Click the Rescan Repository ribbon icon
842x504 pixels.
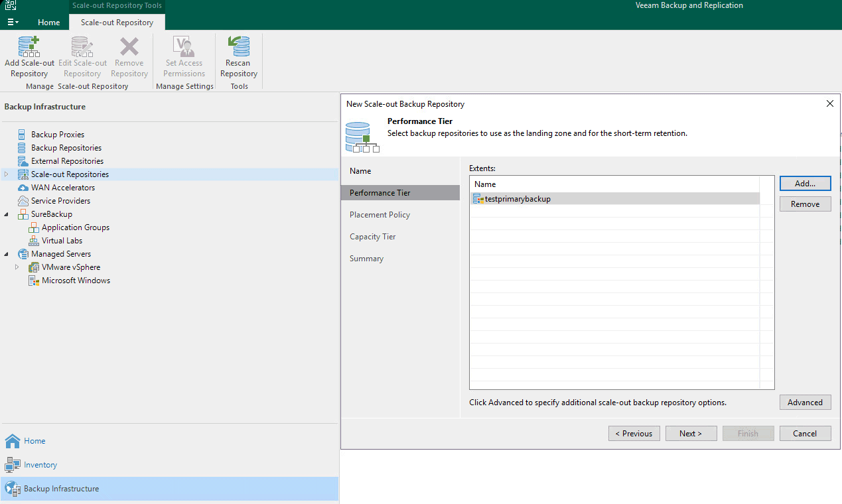(x=238, y=48)
